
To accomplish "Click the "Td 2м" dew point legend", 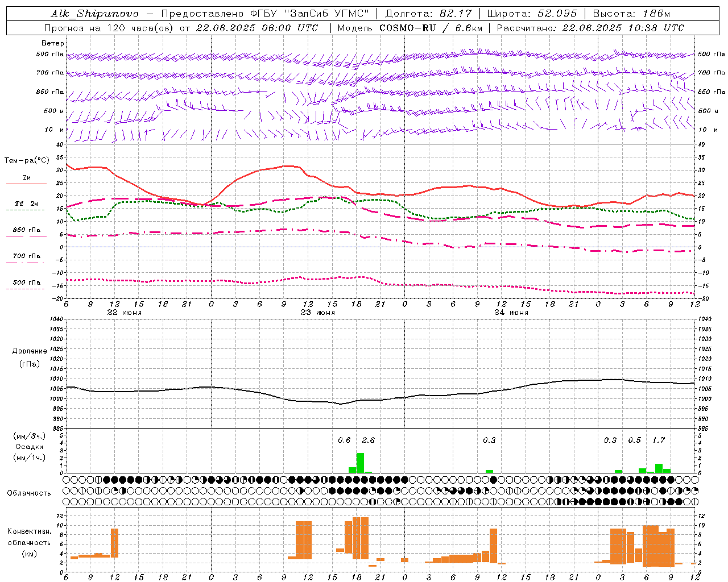I will coord(26,203).
